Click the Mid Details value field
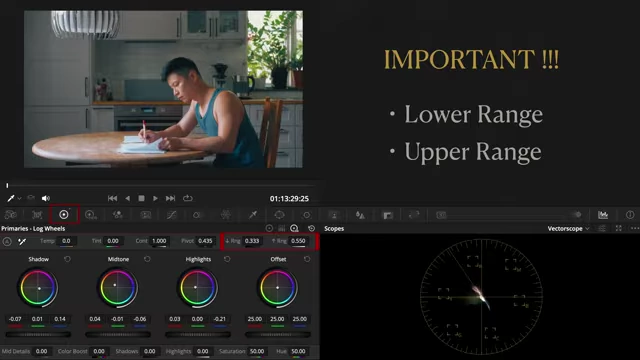The height and width of the screenshot is (360, 640). (x=41, y=351)
